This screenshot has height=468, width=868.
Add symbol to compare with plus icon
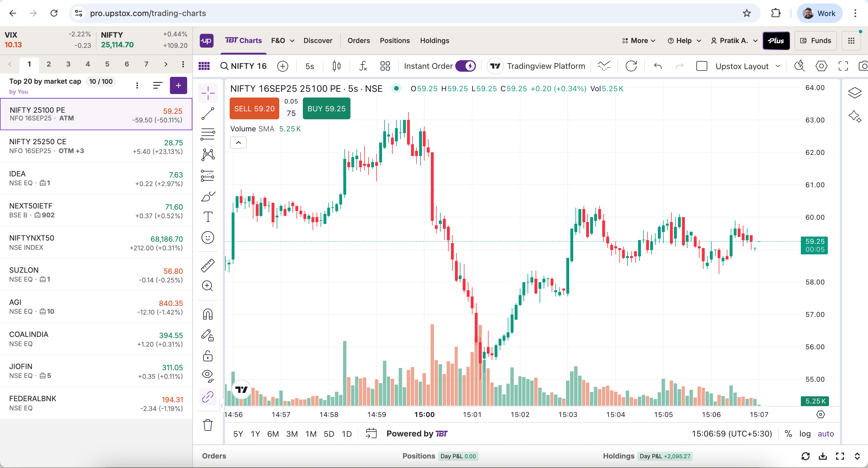[x=283, y=66]
